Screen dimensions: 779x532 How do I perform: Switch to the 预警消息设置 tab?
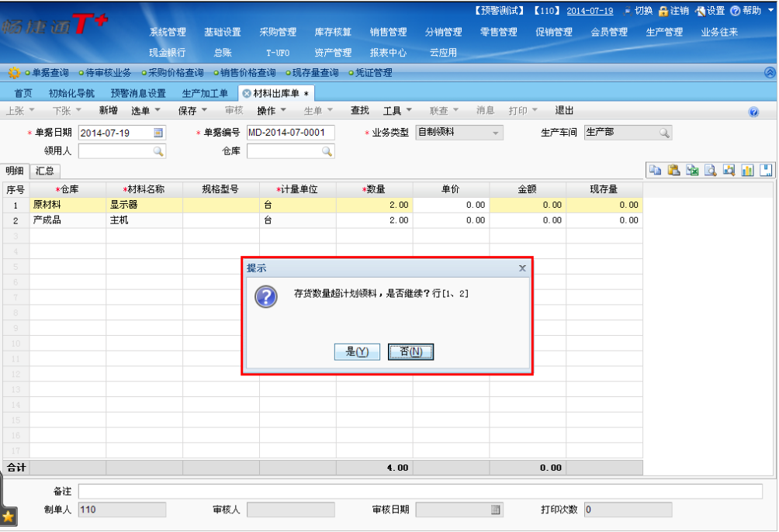point(138,93)
